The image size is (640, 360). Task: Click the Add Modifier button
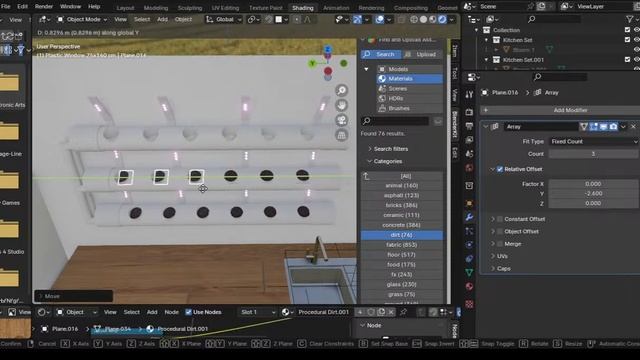click(x=560, y=110)
